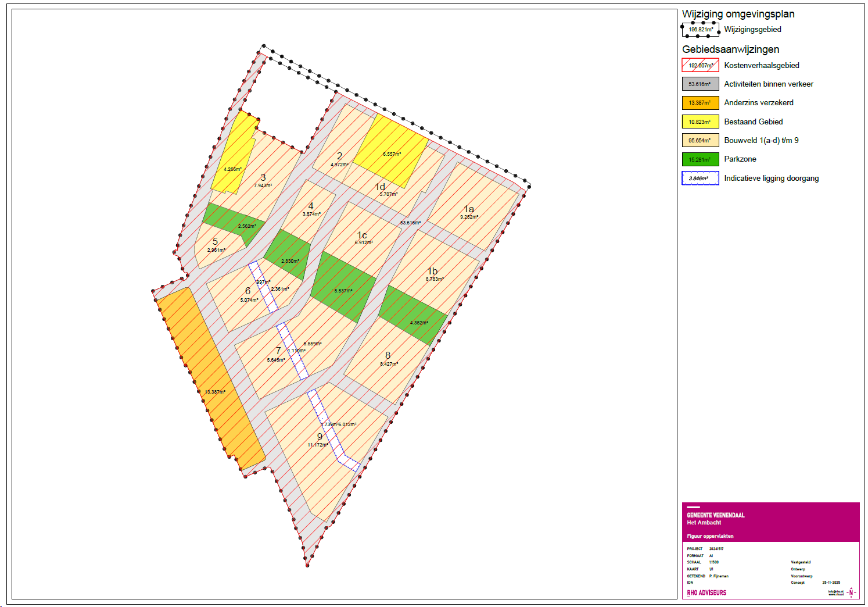Click the blue dotted Indicatieve ligging swatch
This screenshot has height=607, width=868.
700,178
